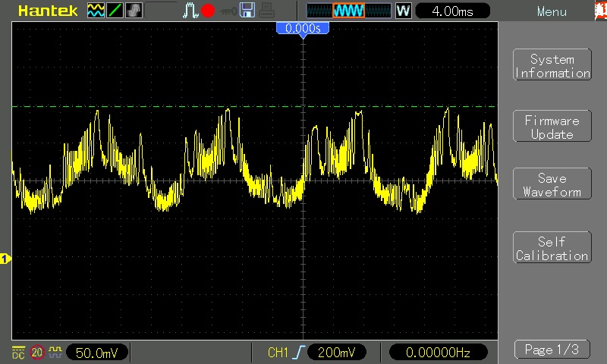Click the probe attenuation pulse icon

click(x=55, y=351)
